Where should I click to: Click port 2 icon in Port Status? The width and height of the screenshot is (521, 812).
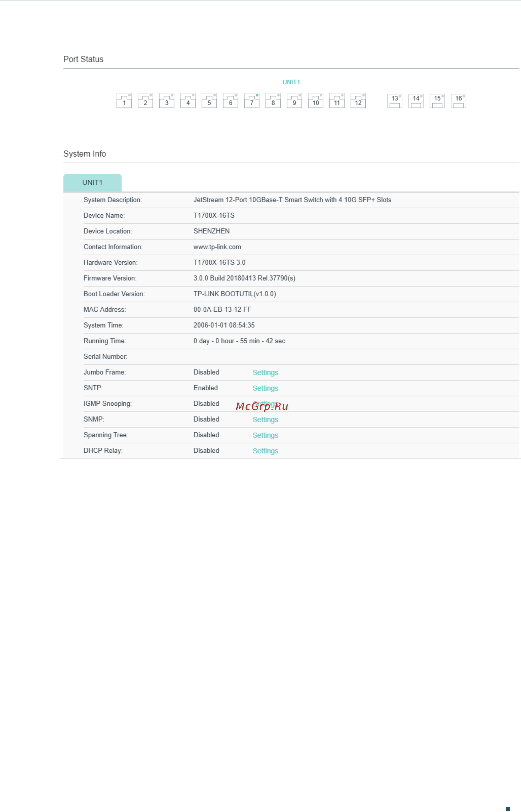point(145,100)
